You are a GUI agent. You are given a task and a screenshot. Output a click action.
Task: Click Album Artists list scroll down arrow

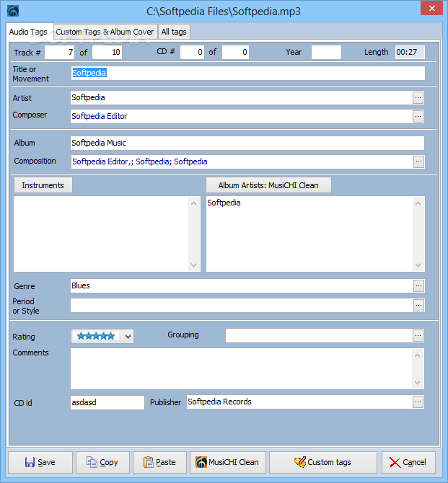[418, 265]
